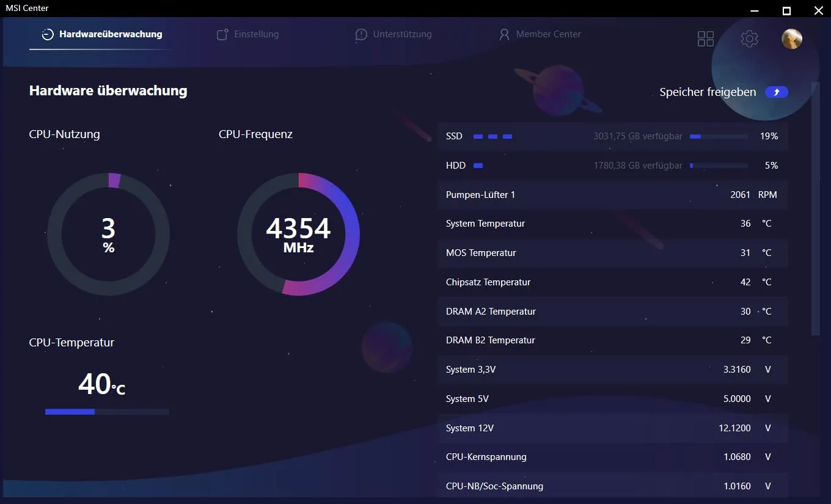Select the 'MOS Temperatur' label
Image resolution: width=831 pixels, height=504 pixels.
coord(481,253)
